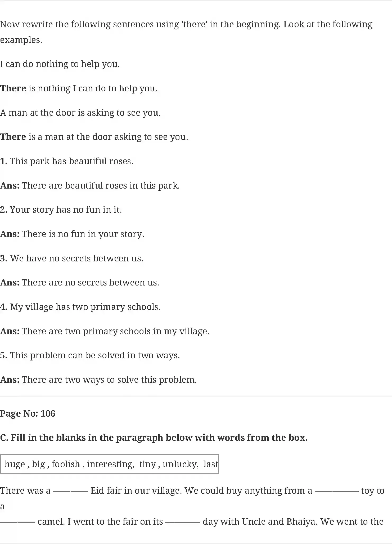The height and width of the screenshot is (544, 392).
Task: Click the sentence 'This park has beautiful roses.'
Action: (x=71, y=161)
